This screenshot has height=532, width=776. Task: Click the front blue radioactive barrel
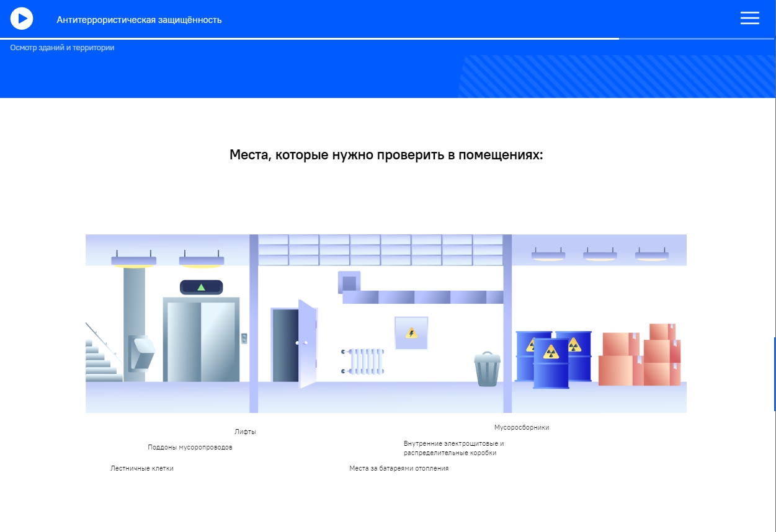click(x=551, y=363)
